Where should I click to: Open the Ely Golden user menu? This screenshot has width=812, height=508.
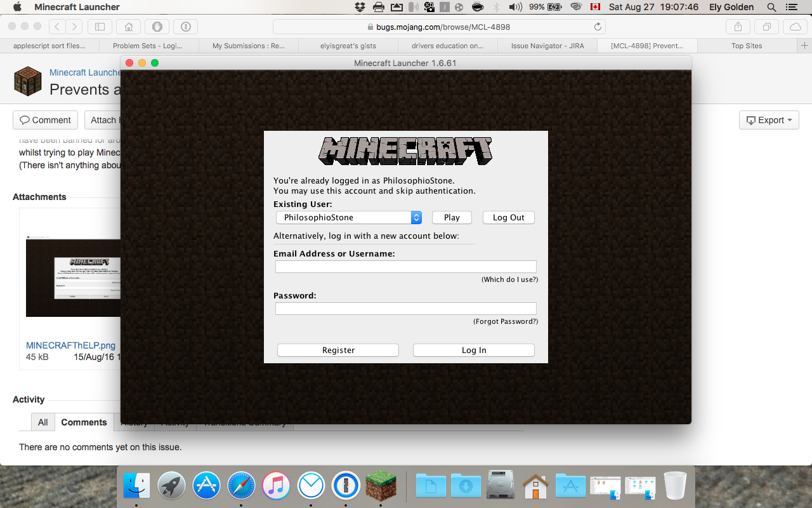[731, 7]
